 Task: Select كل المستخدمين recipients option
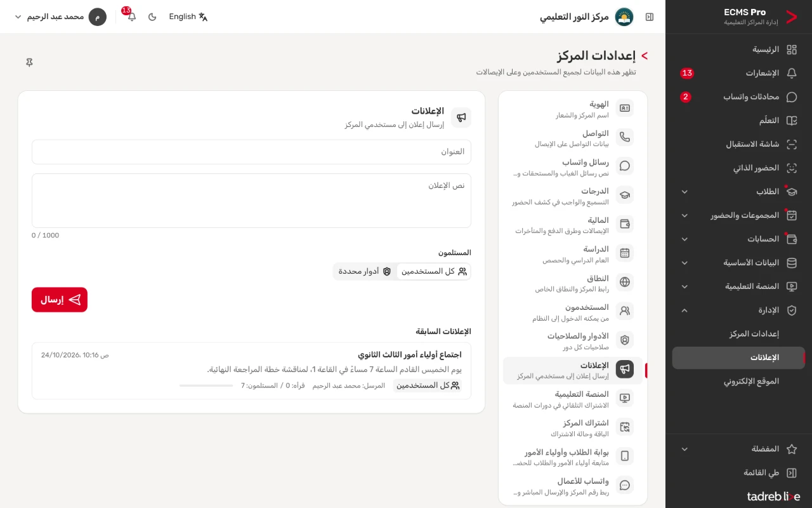[433, 271]
